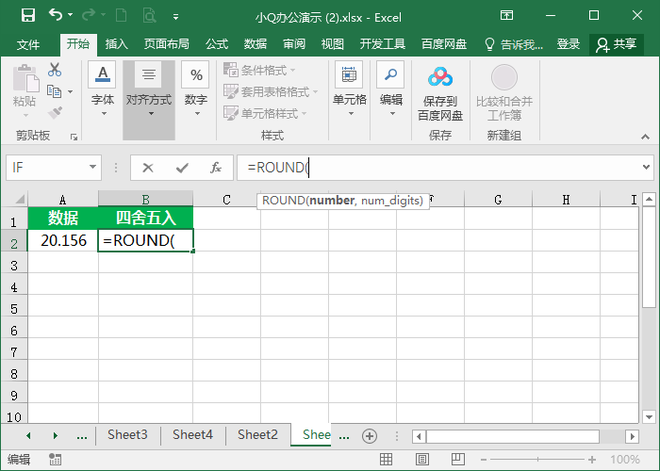Switch to the 开发工具 tab
The width and height of the screenshot is (660, 471).
pos(382,44)
